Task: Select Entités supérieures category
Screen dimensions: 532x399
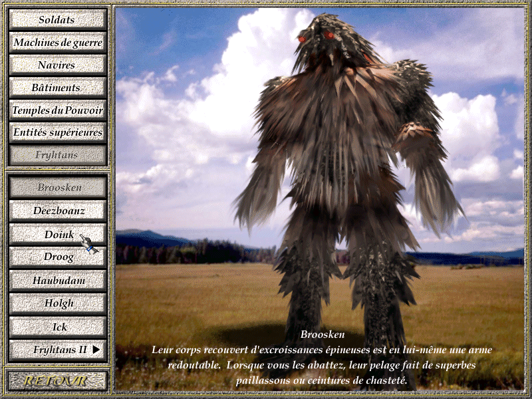Action: tap(58, 132)
